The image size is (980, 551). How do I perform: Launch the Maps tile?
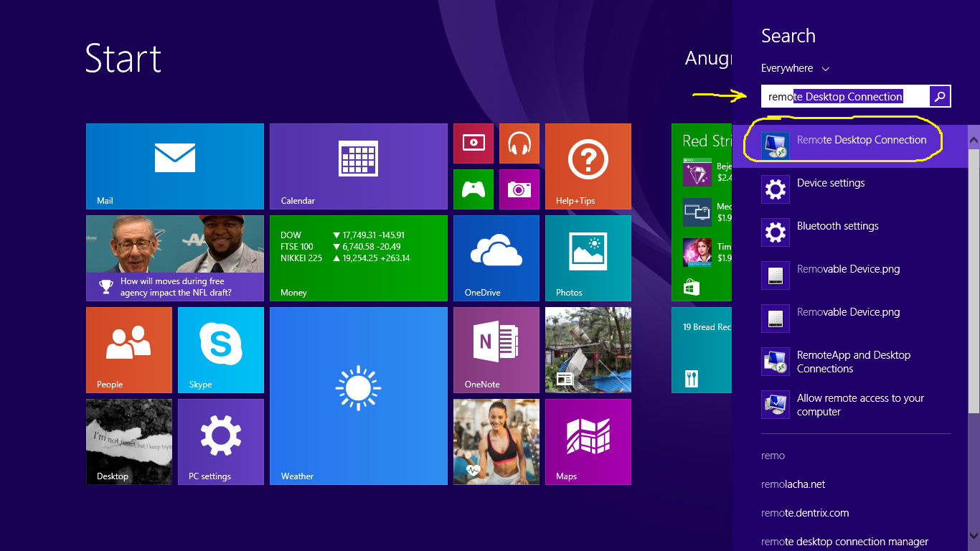[x=588, y=442]
